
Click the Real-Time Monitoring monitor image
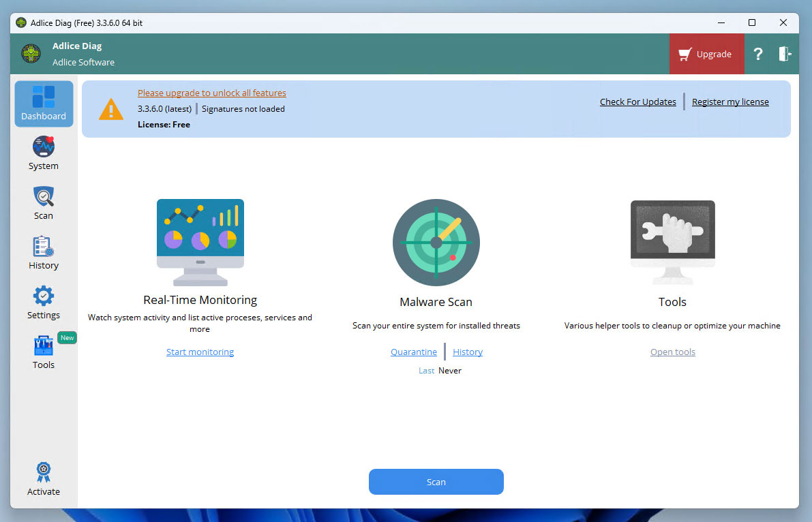[x=200, y=242]
